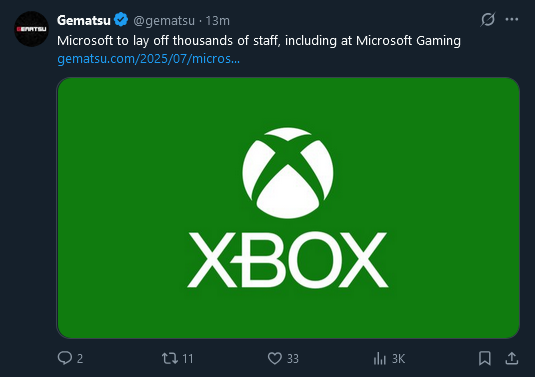Open the gematsu.com/2025/07 article link
535x377 pixels.
click(x=148, y=59)
